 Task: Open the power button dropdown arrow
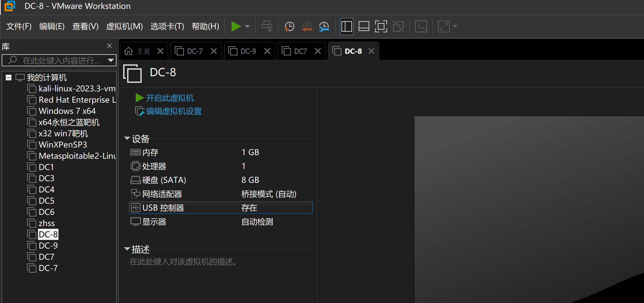247,26
